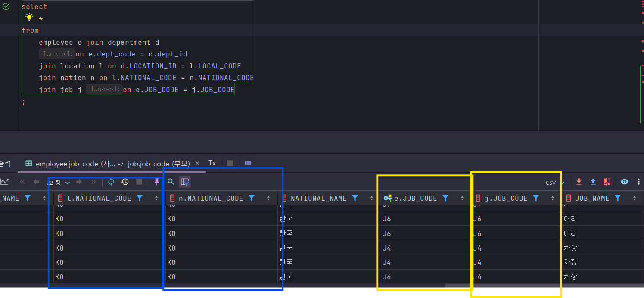Click the upload import data icon
Screen dimensions: 644x298
593,182
